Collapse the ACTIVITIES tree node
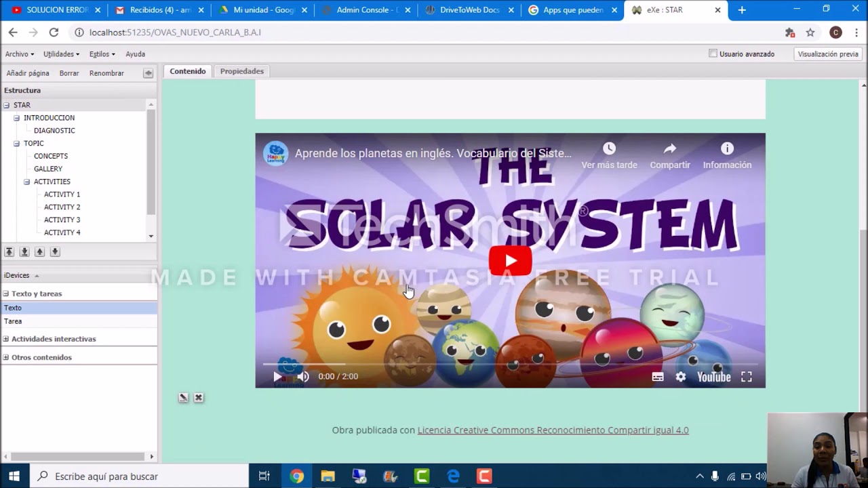 [27, 182]
